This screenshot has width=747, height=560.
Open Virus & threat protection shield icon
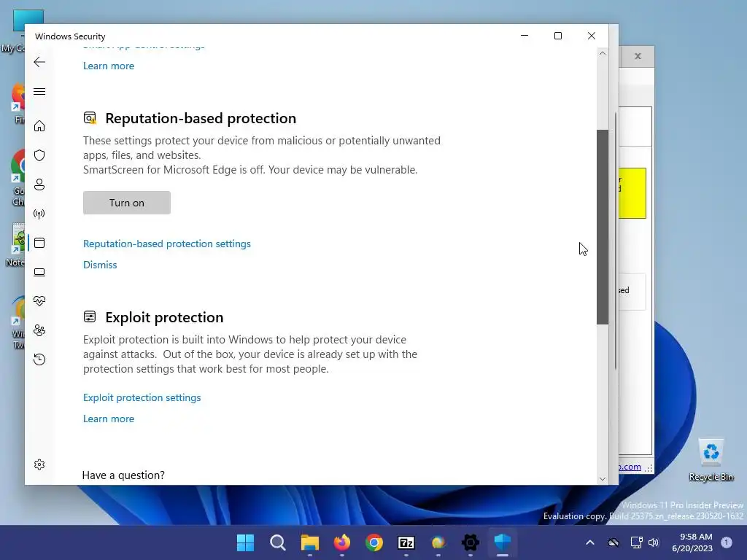[39, 155]
